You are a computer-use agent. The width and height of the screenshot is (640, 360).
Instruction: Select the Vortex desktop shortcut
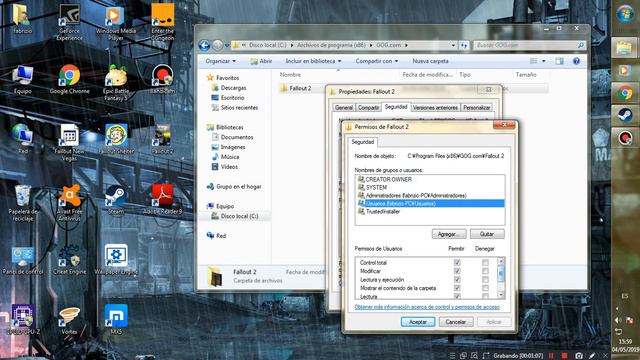coord(69,320)
